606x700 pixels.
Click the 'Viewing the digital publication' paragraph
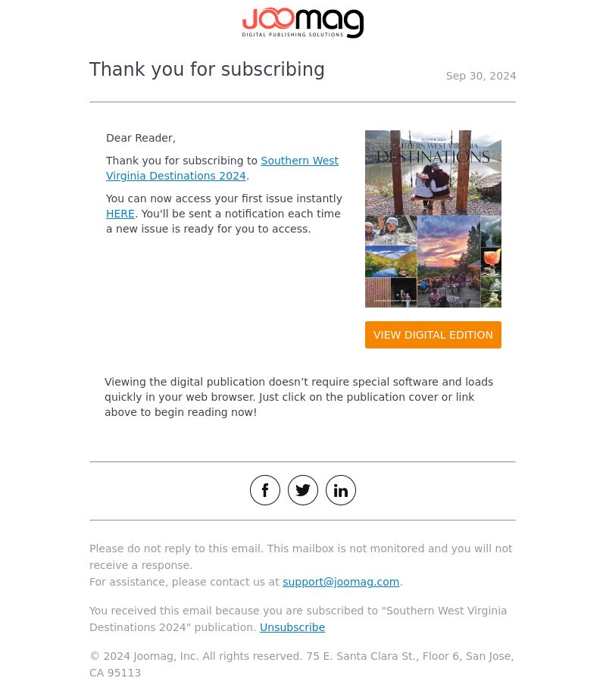coord(298,397)
